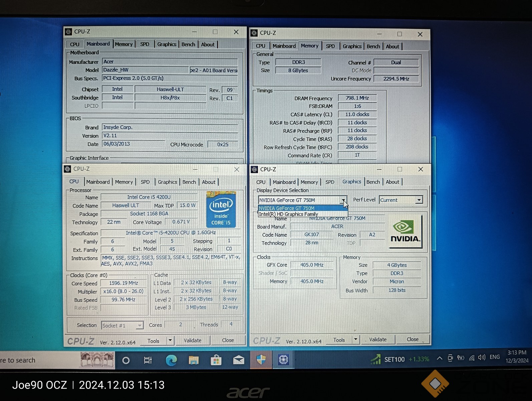Screen dimensions: 532x401
Task: Click the Meet Now tray icon
Action: click(x=450, y=358)
